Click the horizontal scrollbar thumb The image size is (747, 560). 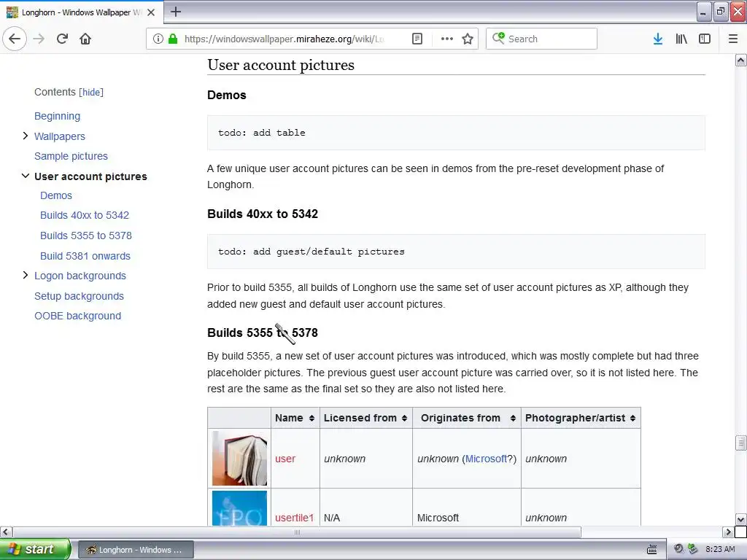click(x=297, y=532)
